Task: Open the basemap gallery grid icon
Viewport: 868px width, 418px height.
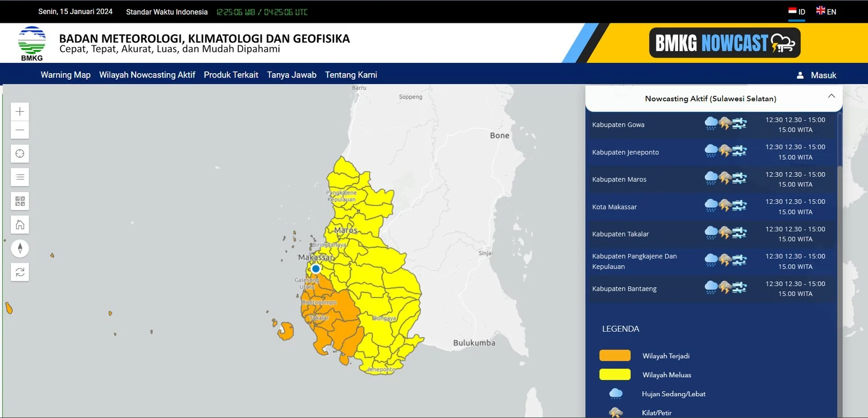Action: point(20,201)
